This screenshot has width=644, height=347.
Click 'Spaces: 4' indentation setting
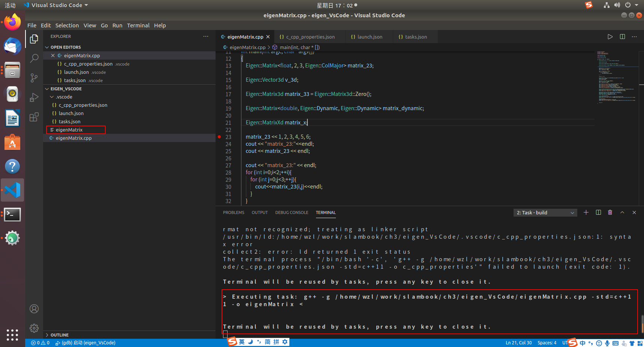pos(547,343)
